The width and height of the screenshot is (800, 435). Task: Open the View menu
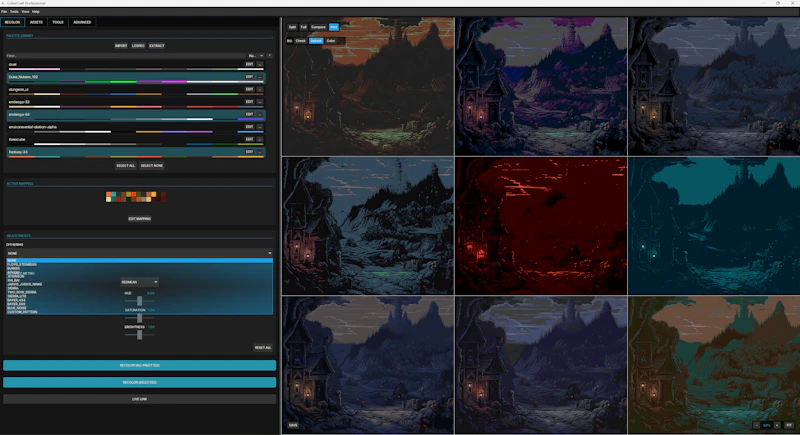click(25, 11)
